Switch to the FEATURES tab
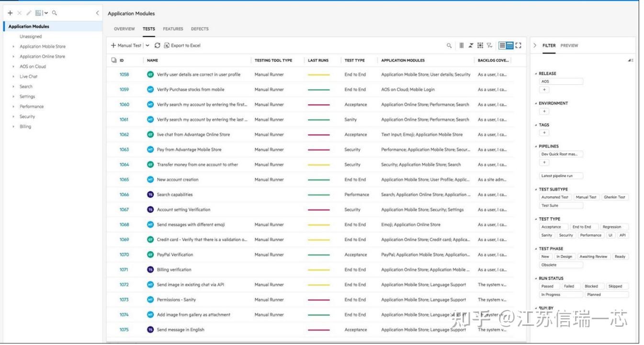 click(x=173, y=29)
